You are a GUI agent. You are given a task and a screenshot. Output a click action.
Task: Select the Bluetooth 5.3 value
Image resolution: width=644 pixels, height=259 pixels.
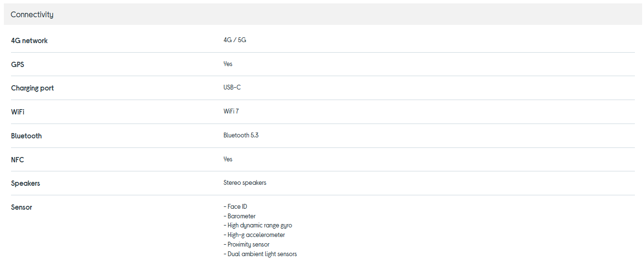pyautogui.click(x=241, y=135)
